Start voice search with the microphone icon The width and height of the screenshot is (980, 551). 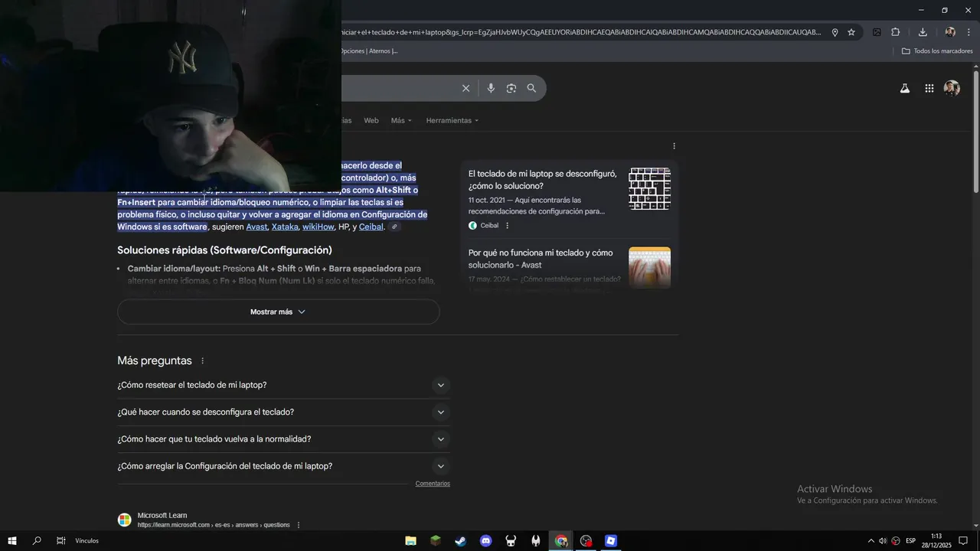(x=491, y=88)
